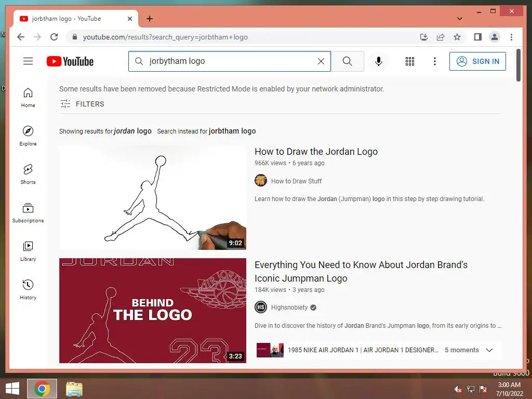
Task: Open 'How to Draw the Jordan Logo' title
Action: point(316,151)
